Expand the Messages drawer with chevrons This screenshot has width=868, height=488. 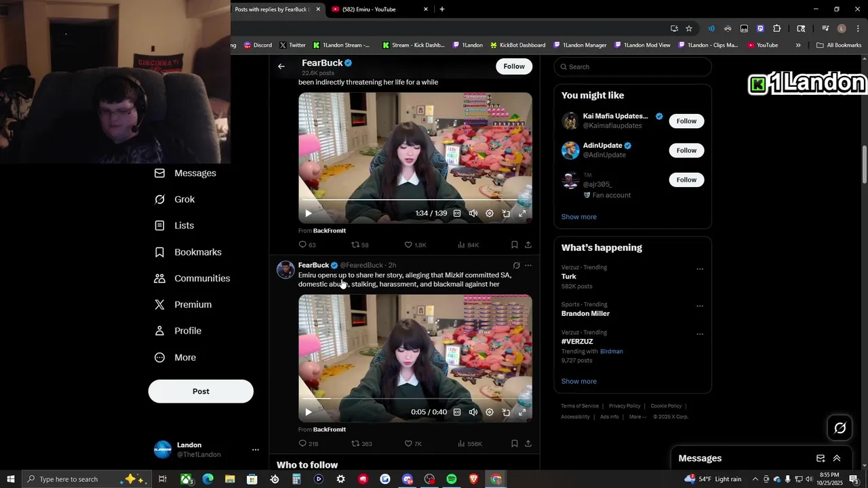[x=837, y=458]
